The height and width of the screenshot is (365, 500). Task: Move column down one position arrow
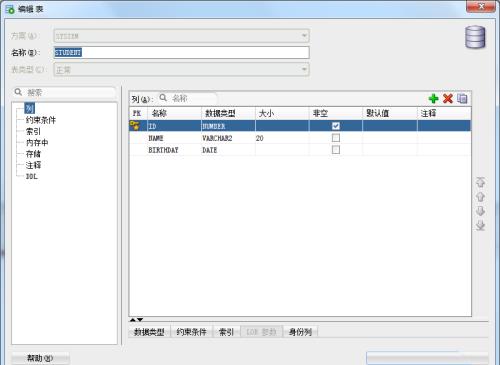(480, 211)
